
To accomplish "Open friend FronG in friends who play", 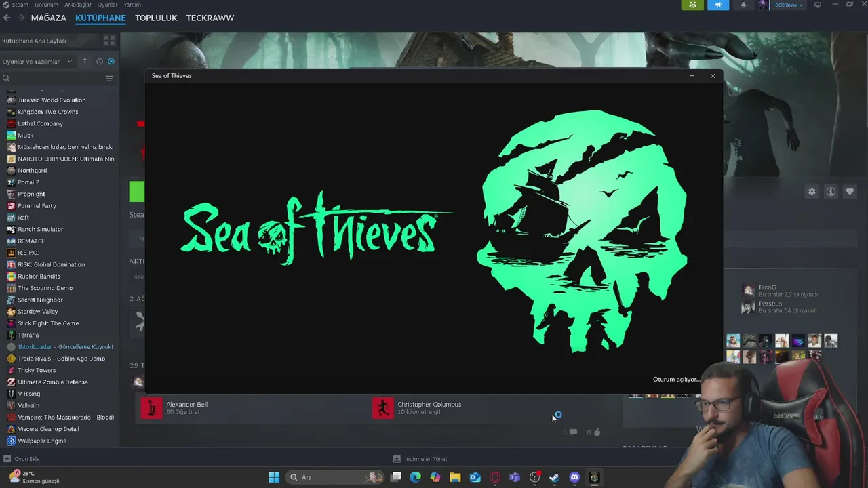I will pos(780,291).
